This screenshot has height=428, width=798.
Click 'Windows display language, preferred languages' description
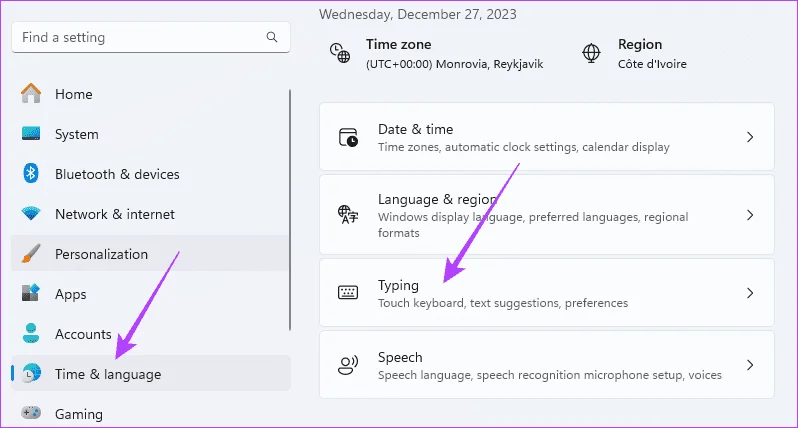pyautogui.click(x=533, y=225)
